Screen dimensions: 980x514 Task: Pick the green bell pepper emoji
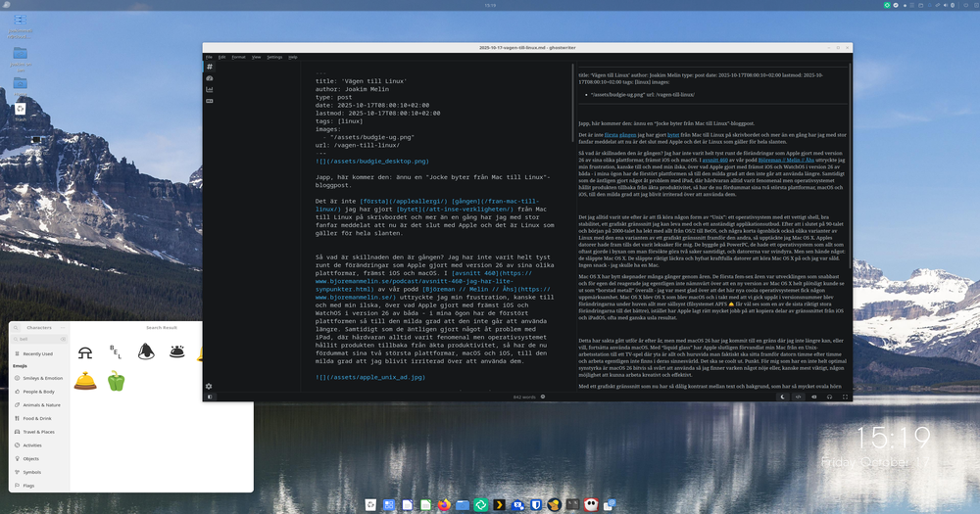pos(116,382)
